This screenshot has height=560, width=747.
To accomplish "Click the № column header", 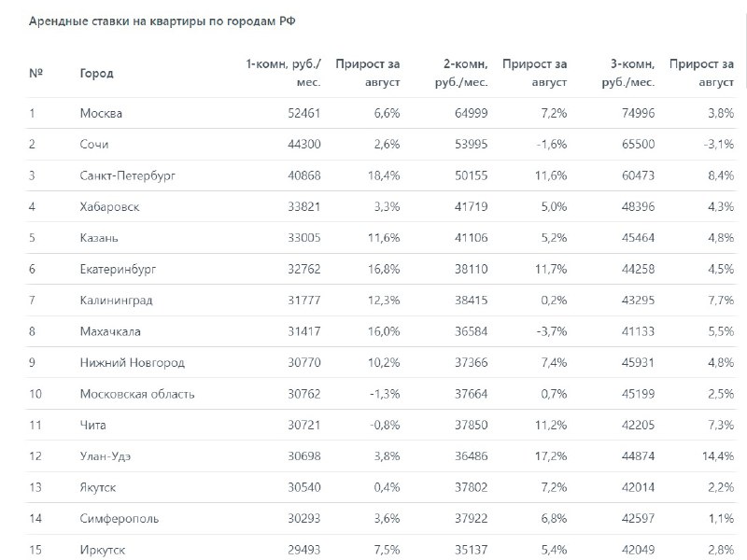I will coord(36,73).
